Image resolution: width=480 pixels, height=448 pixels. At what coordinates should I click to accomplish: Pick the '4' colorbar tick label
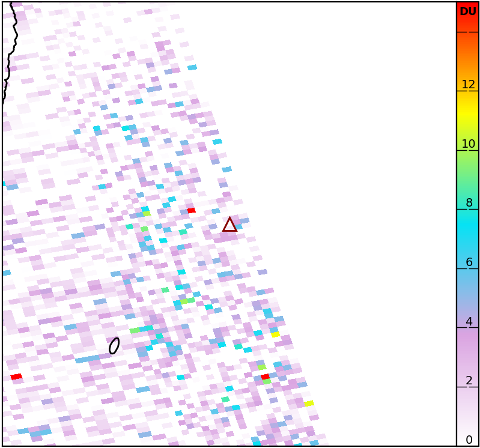tap(469, 321)
